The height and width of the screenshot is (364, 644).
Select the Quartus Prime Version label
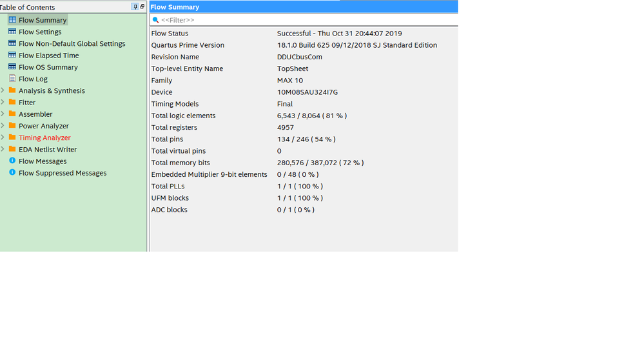coord(188,45)
